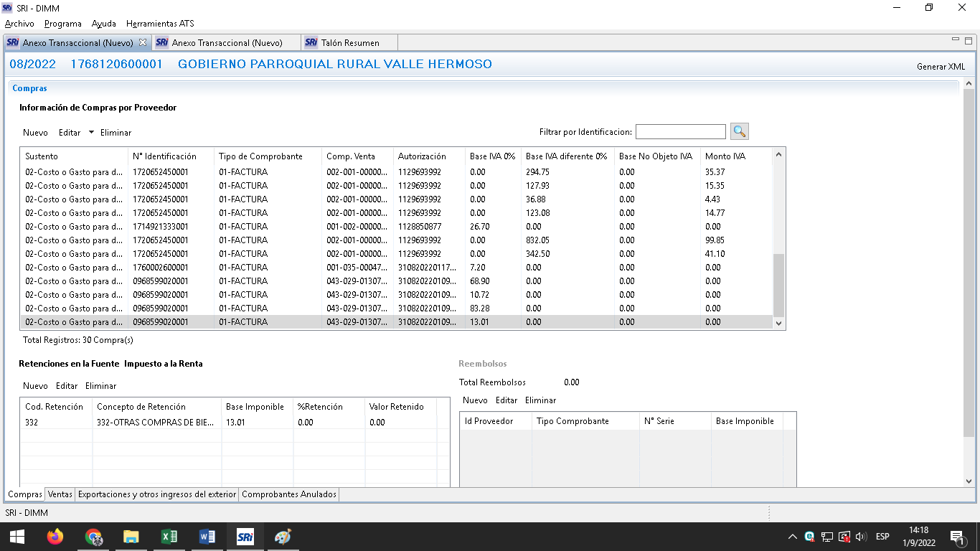Show hidden system tray icons
The width and height of the screenshot is (980, 551).
point(792,537)
